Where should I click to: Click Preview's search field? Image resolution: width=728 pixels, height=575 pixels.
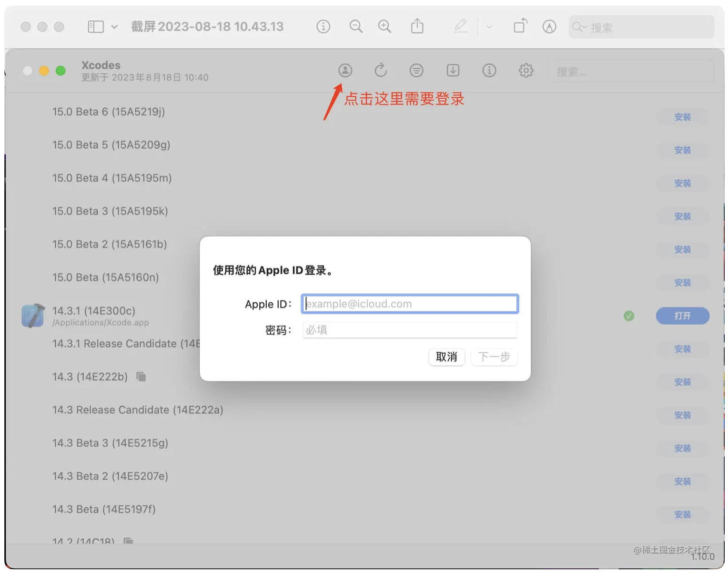click(641, 27)
